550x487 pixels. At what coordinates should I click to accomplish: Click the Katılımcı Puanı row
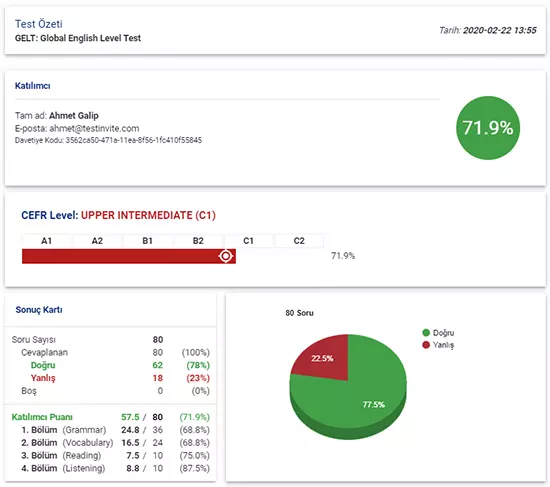click(110, 417)
